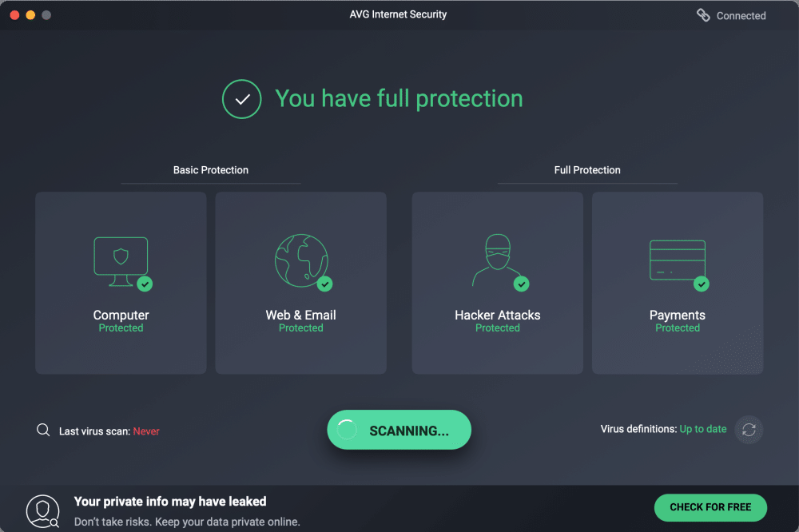Click the Connected chain link icon
Image resolution: width=799 pixels, height=532 pixels.
[x=703, y=15]
